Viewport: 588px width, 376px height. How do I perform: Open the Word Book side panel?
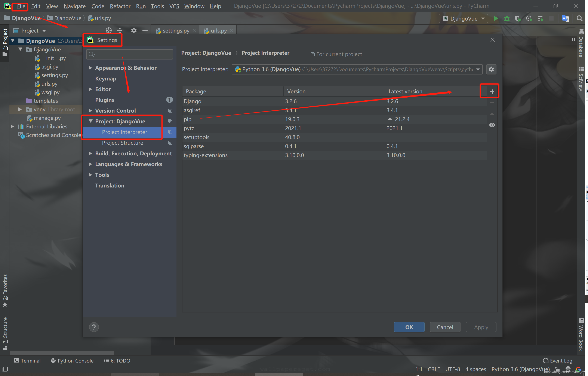(581, 334)
